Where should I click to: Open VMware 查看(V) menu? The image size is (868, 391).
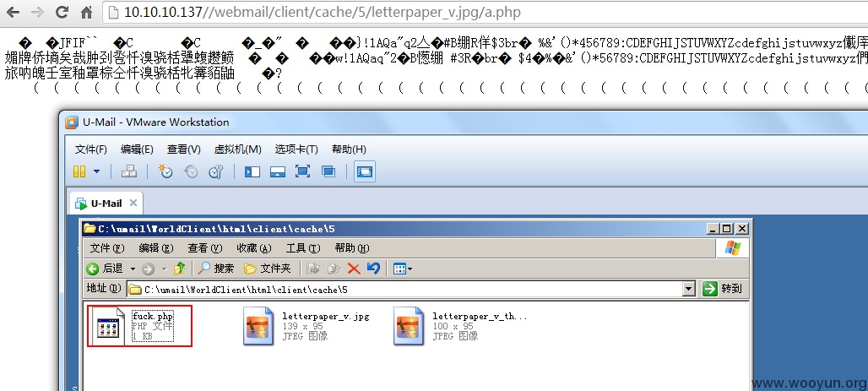point(184,149)
